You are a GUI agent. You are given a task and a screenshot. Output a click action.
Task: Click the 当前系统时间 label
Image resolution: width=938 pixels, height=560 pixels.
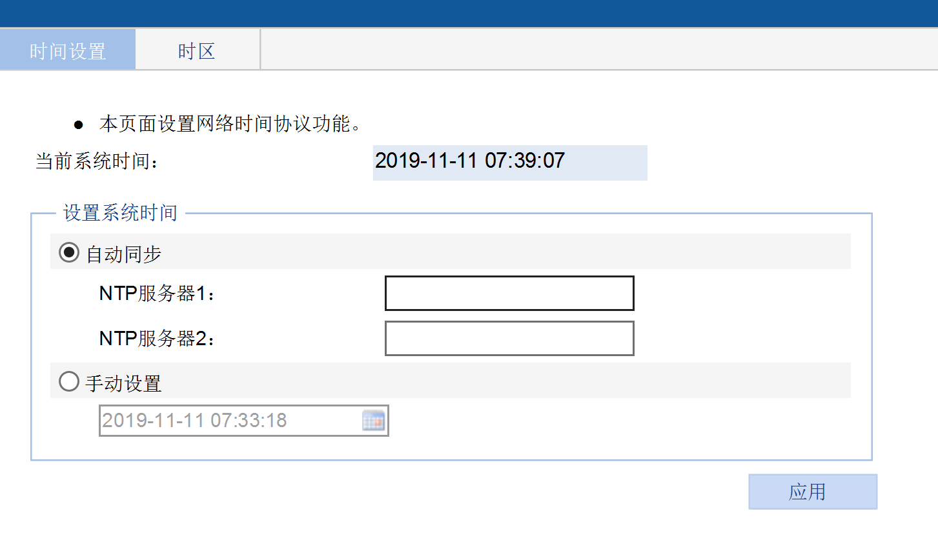click(x=97, y=161)
